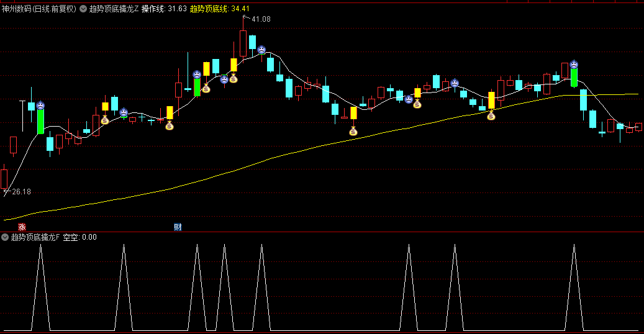Click the 神州数码(日线.前复权) stock title
Viewport: 644px width, 334px height.
[39, 9]
